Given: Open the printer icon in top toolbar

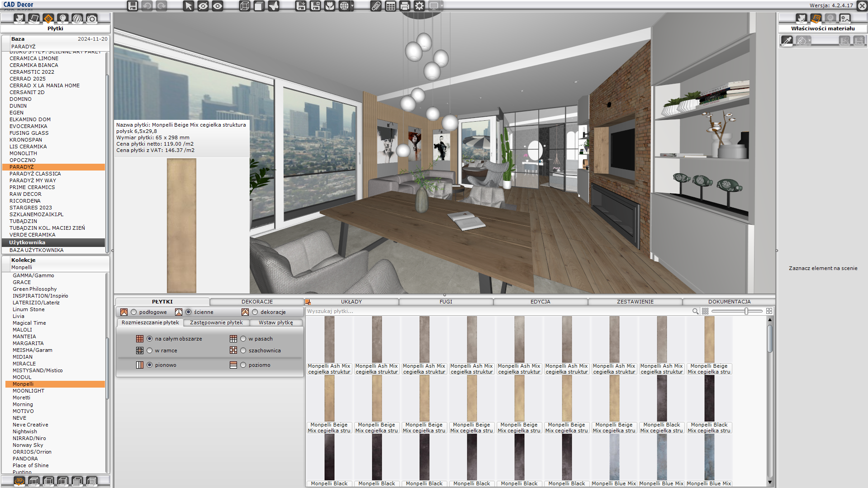Looking at the screenshot, I should coord(405,6).
